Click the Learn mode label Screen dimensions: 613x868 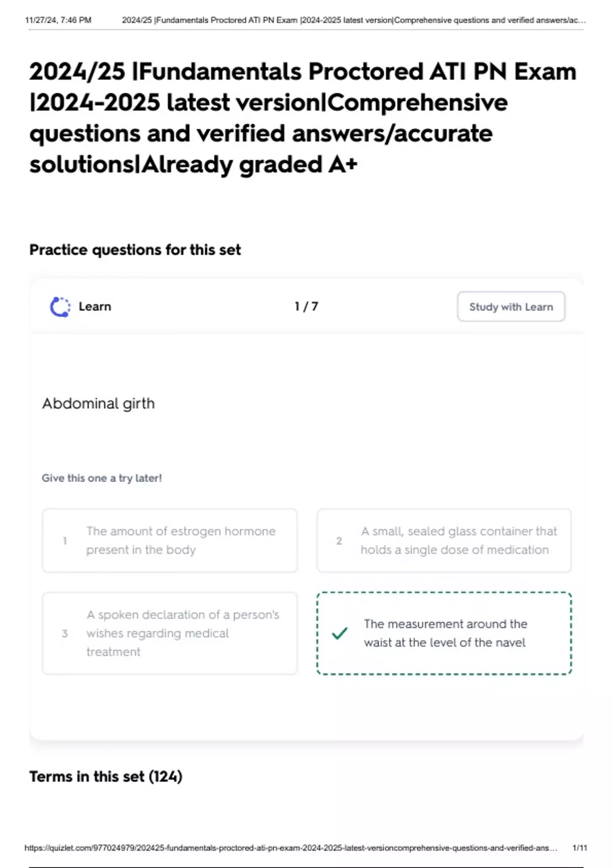(95, 307)
